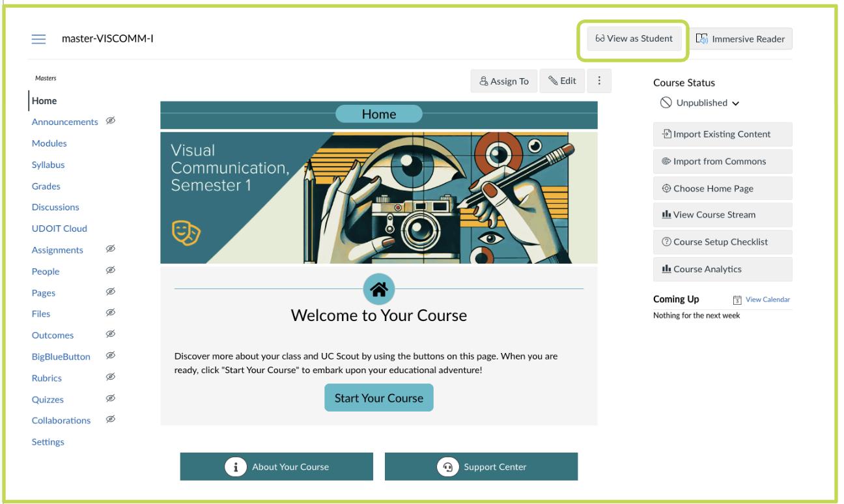Open Files in course navigation

click(x=41, y=314)
